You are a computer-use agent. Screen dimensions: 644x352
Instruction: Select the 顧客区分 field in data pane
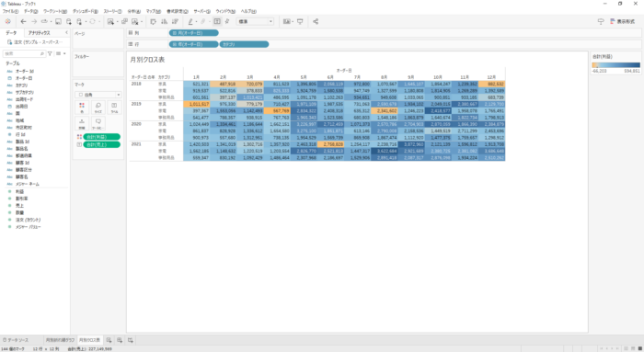point(24,170)
